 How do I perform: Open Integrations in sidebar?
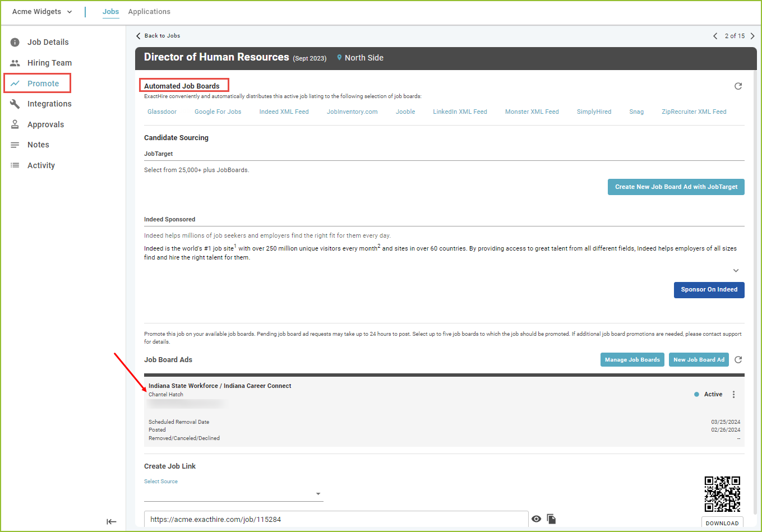(x=49, y=104)
